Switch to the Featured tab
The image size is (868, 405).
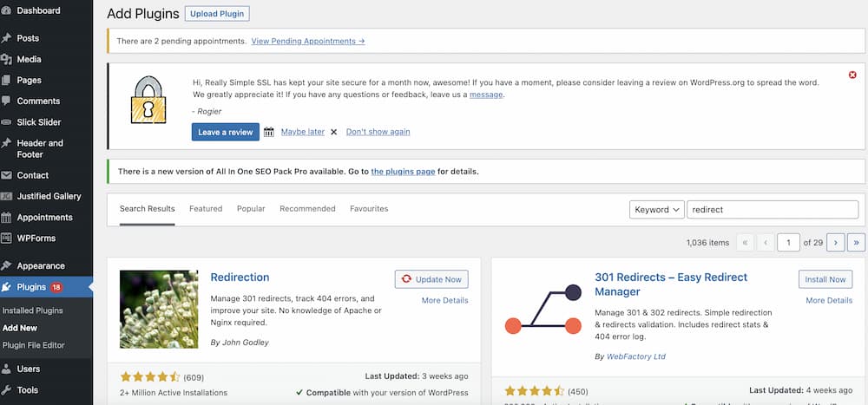206,209
